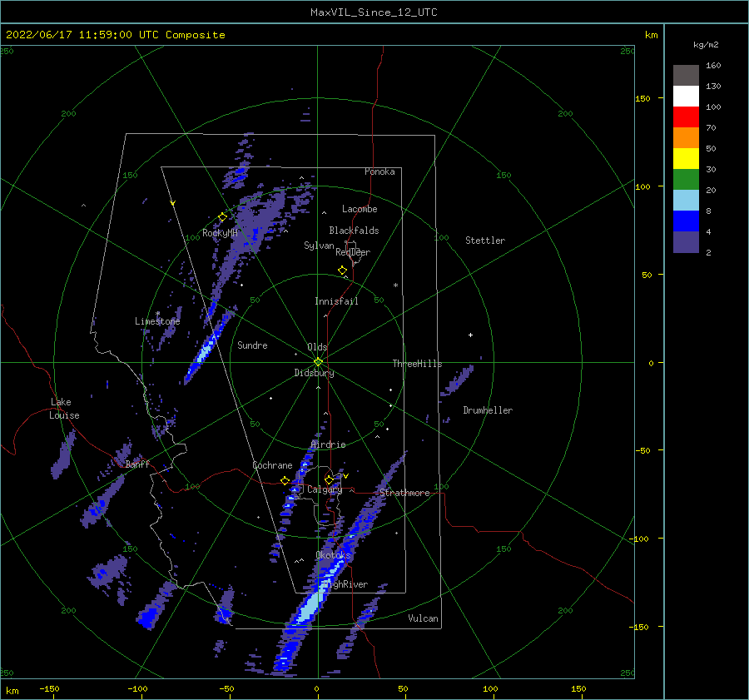Click the Sylvan label
This screenshot has width=749, height=700.
[319, 246]
